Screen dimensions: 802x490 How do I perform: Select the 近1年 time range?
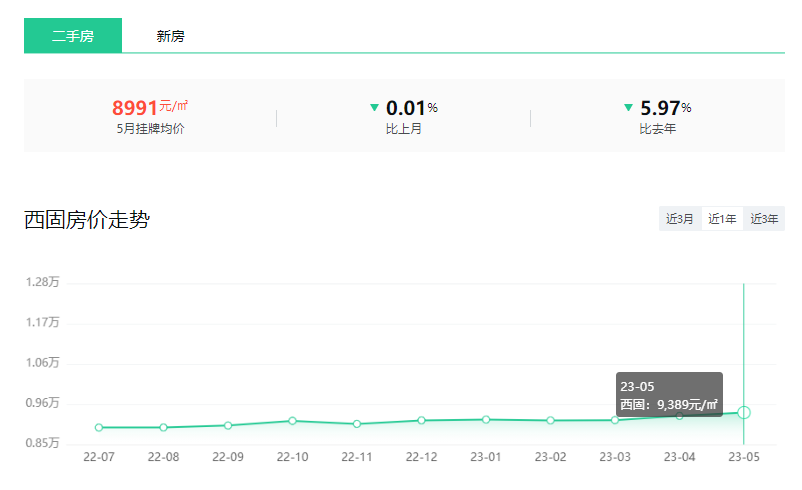point(722,219)
